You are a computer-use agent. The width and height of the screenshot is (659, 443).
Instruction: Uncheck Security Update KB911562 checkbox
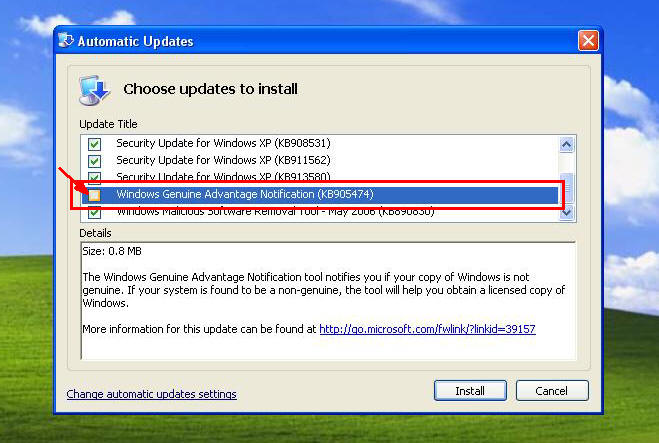[x=95, y=161]
